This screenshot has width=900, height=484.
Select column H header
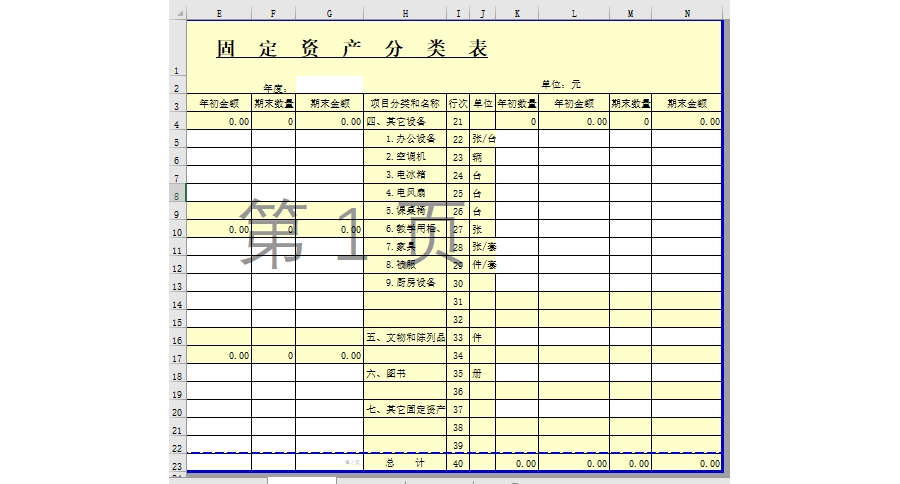(x=405, y=13)
